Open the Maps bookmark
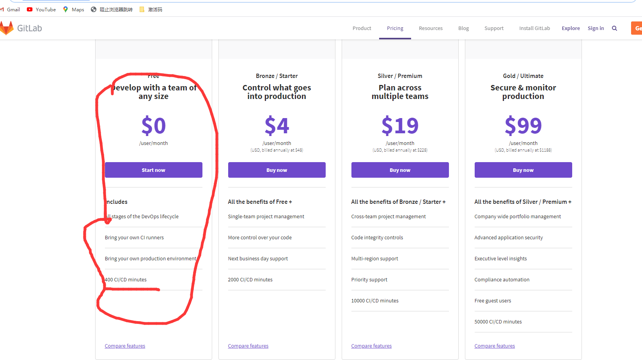 (x=74, y=9)
